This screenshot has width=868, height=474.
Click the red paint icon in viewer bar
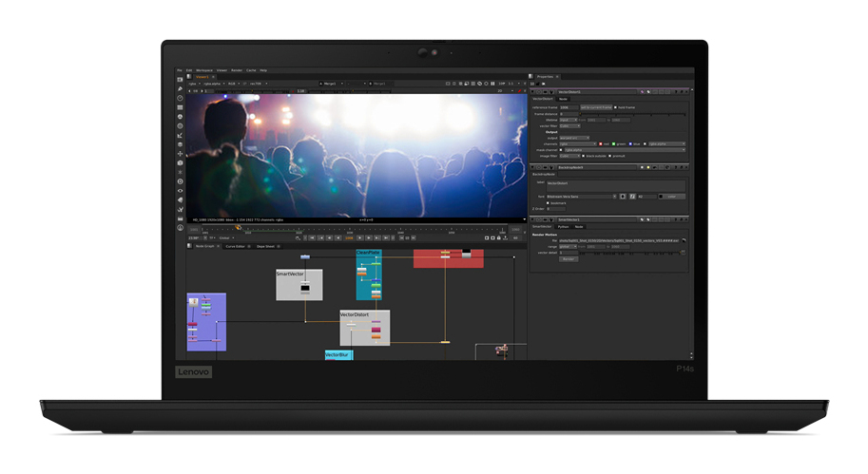[519, 90]
